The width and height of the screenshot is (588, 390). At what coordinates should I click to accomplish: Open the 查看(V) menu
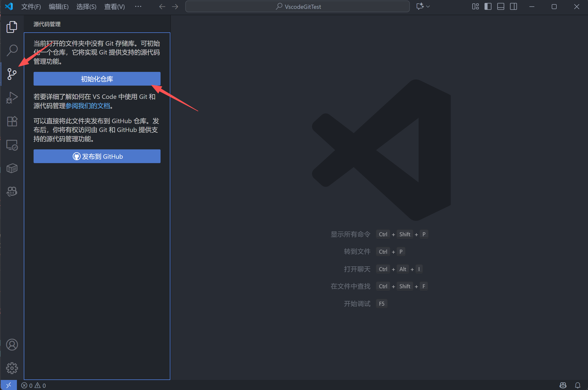pos(114,7)
